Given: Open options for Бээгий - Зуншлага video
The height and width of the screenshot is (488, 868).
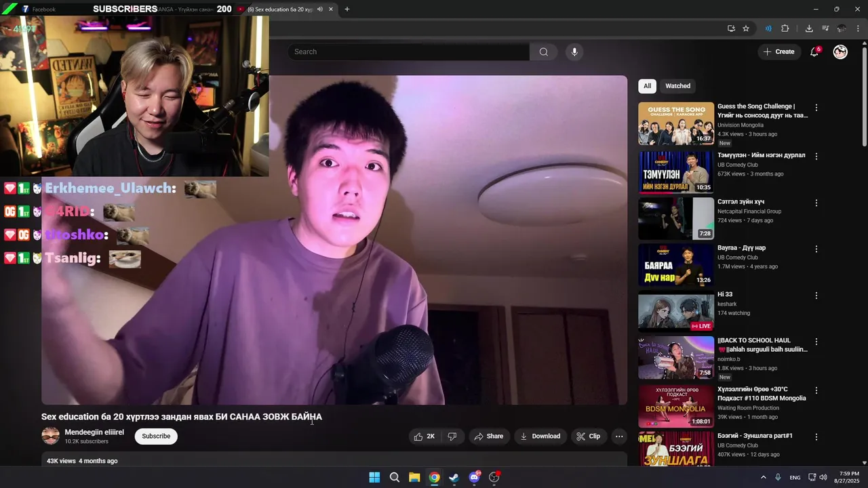Looking at the screenshot, I should 816,437.
